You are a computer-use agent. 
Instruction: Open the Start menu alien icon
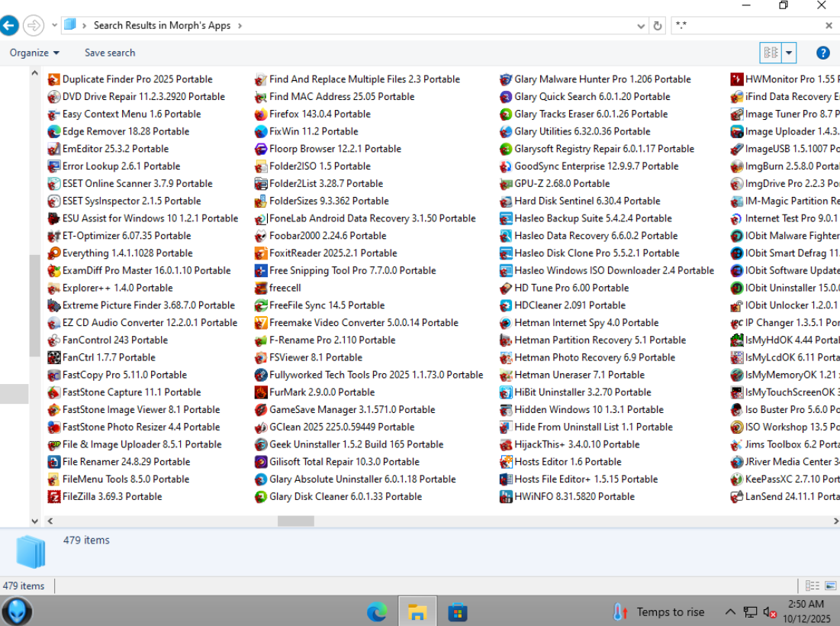click(17, 611)
